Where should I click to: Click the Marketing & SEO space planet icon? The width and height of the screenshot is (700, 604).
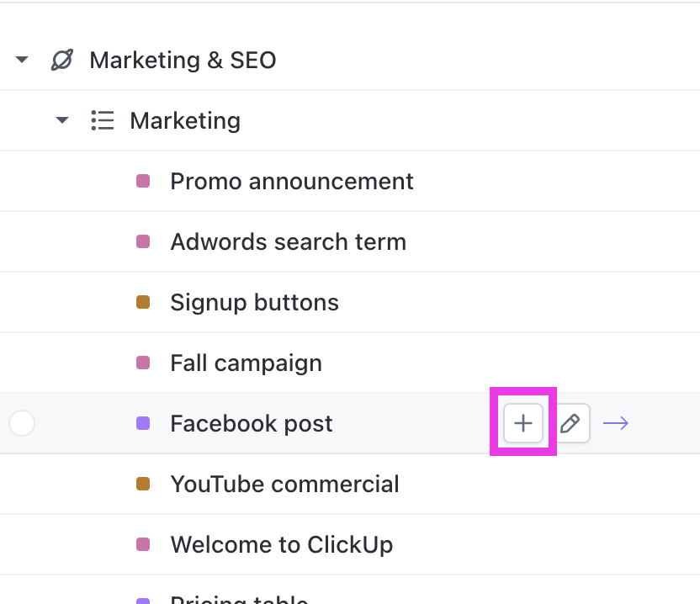pos(62,60)
